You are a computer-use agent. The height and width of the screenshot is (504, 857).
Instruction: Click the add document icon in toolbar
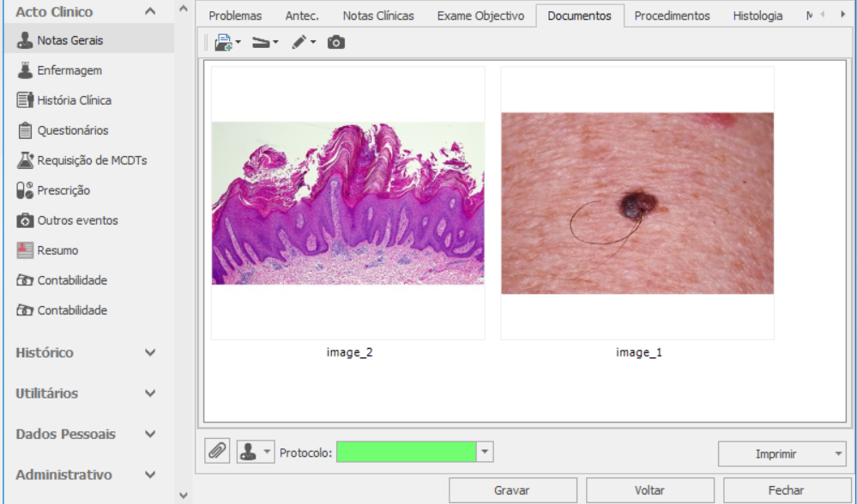pos(224,42)
